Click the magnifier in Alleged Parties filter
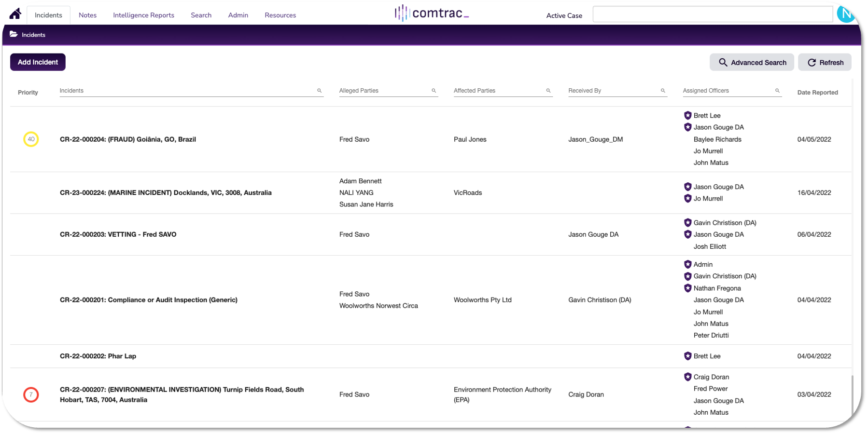This screenshot has height=434, width=868. 434,91
